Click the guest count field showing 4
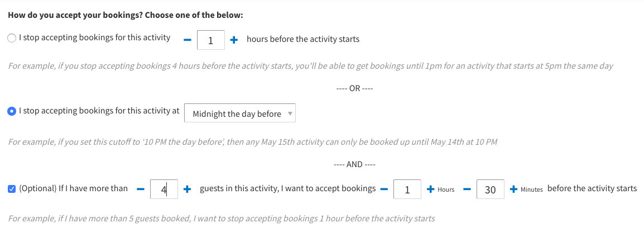This screenshot has height=237, width=644. [164, 189]
